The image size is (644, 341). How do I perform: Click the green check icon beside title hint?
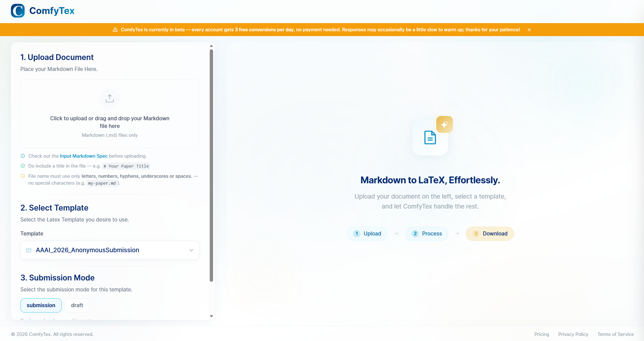point(23,166)
